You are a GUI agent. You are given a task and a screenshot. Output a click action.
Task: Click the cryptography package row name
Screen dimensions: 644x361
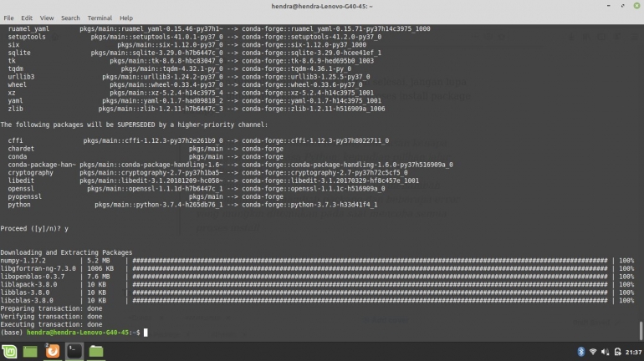tap(30, 173)
